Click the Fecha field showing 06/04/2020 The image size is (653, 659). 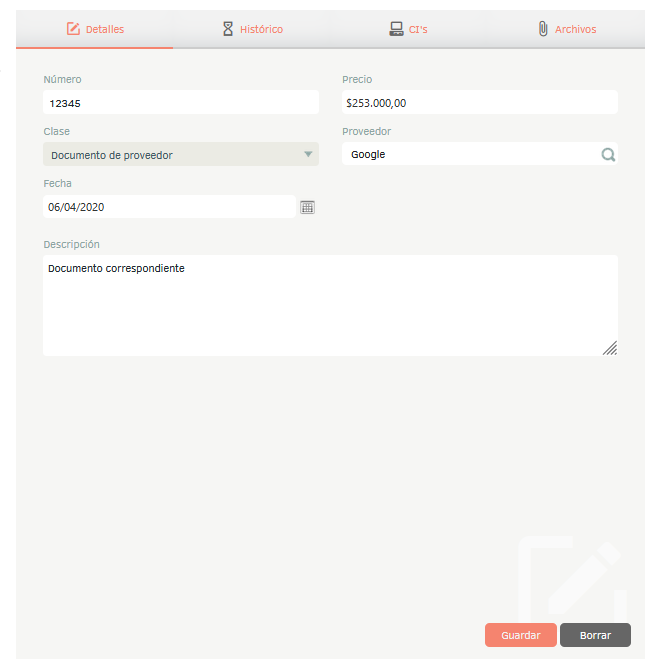point(168,207)
